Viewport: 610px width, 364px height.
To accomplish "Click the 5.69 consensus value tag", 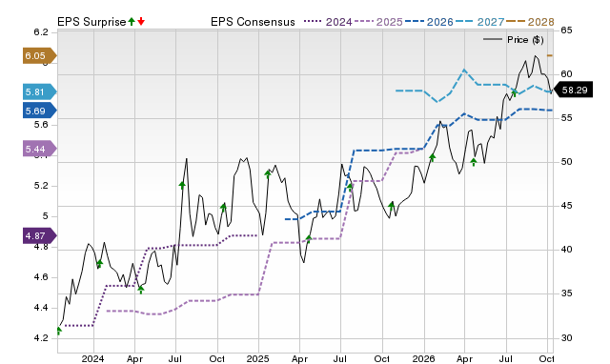I will (x=40, y=111).
